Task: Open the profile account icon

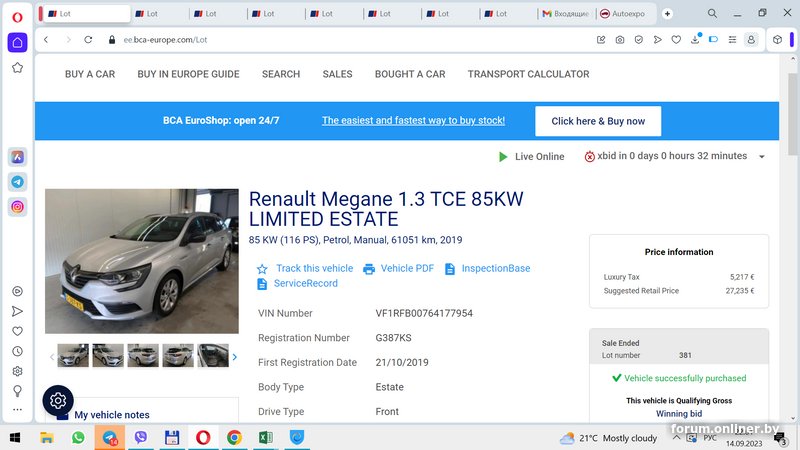Action: pyautogui.click(x=751, y=40)
